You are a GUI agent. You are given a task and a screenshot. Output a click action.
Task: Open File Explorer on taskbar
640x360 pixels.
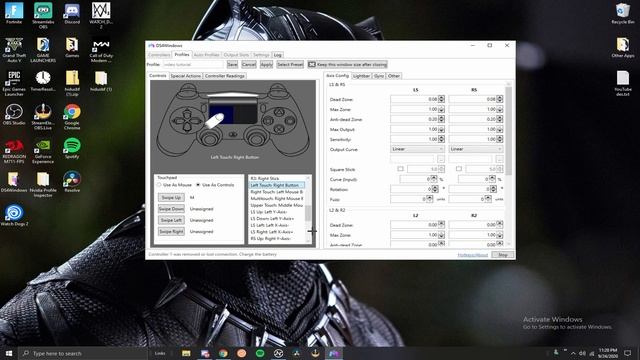(186, 353)
